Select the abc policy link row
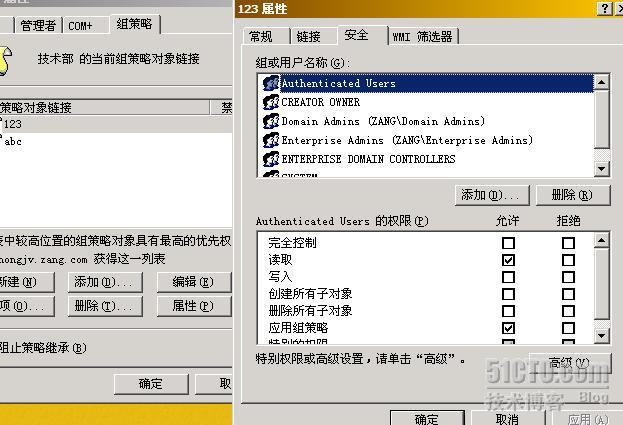 pos(116,141)
